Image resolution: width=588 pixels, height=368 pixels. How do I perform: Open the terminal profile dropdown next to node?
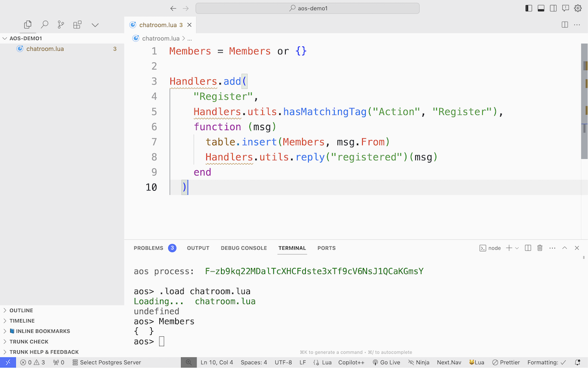coord(516,247)
